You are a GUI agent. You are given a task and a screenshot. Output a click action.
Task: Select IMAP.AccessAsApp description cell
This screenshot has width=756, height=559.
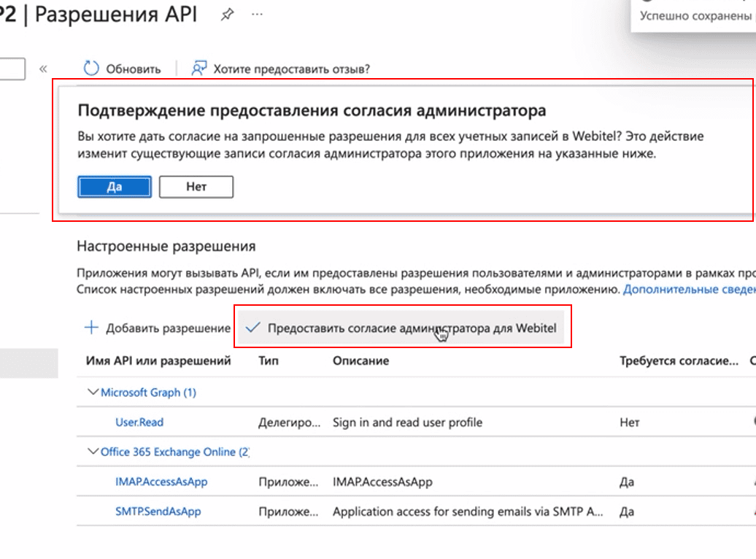point(382,482)
